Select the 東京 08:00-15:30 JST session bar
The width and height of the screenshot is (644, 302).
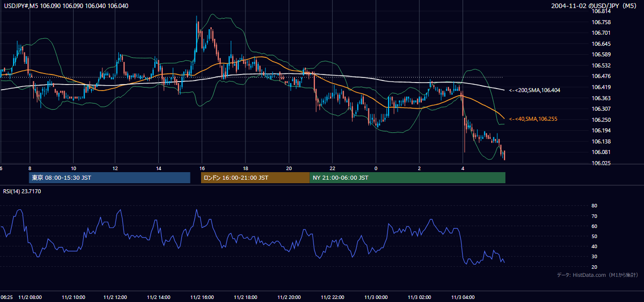[x=109, y=178]
